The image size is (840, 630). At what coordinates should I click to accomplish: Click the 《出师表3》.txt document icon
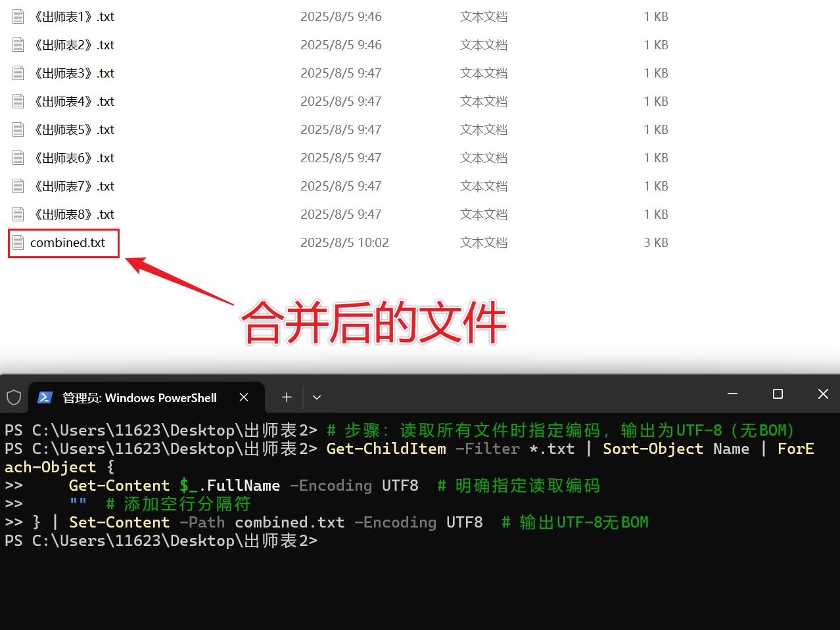(17, 72)
